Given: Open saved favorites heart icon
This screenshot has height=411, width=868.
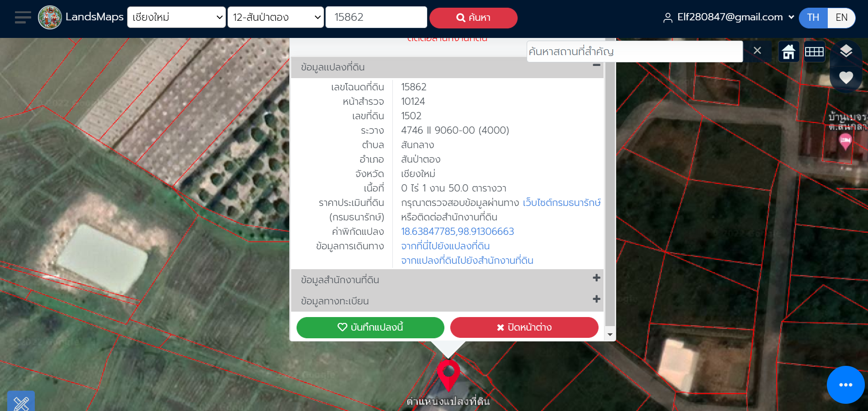Looking at the screenshot, I should [x=846, y=78].
